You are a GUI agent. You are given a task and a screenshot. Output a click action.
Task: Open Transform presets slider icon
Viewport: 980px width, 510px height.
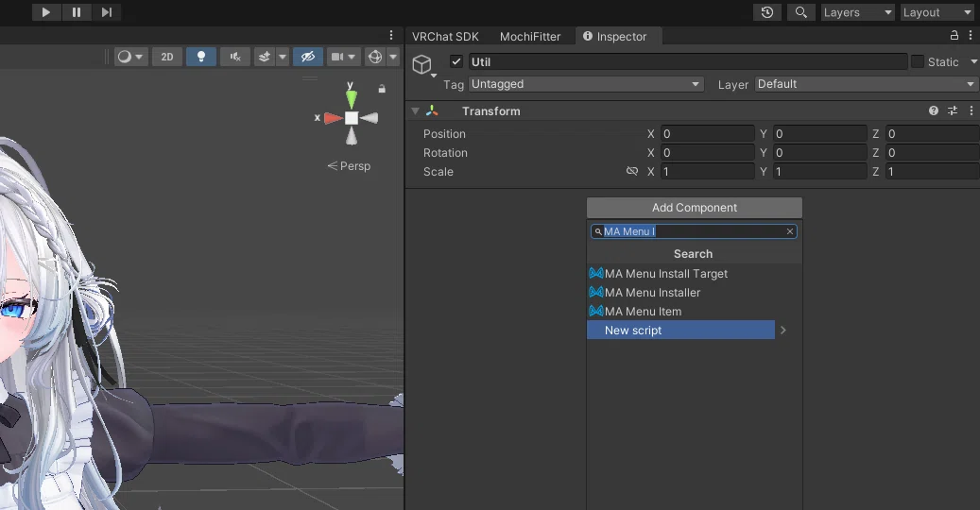pyautogui.click(x=953, y=110)
